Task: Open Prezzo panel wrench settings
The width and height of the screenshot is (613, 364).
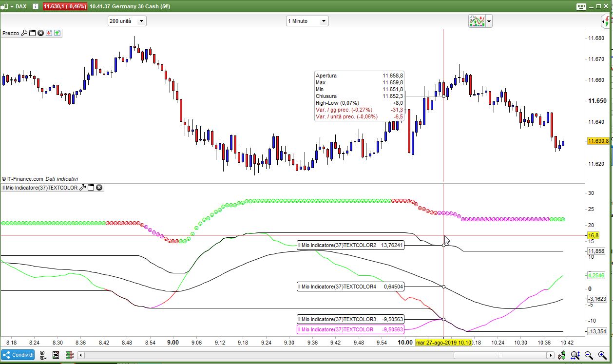Action: point(24,33)
